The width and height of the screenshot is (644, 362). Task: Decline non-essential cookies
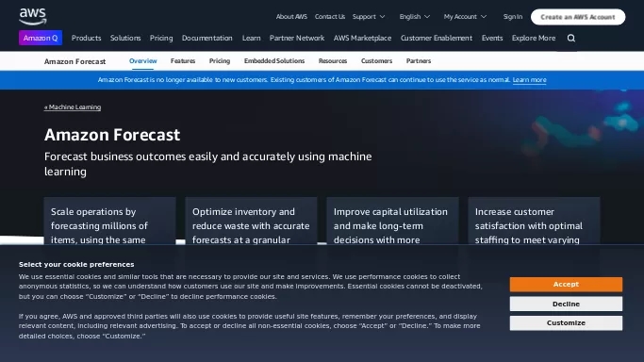click(566, 304)
